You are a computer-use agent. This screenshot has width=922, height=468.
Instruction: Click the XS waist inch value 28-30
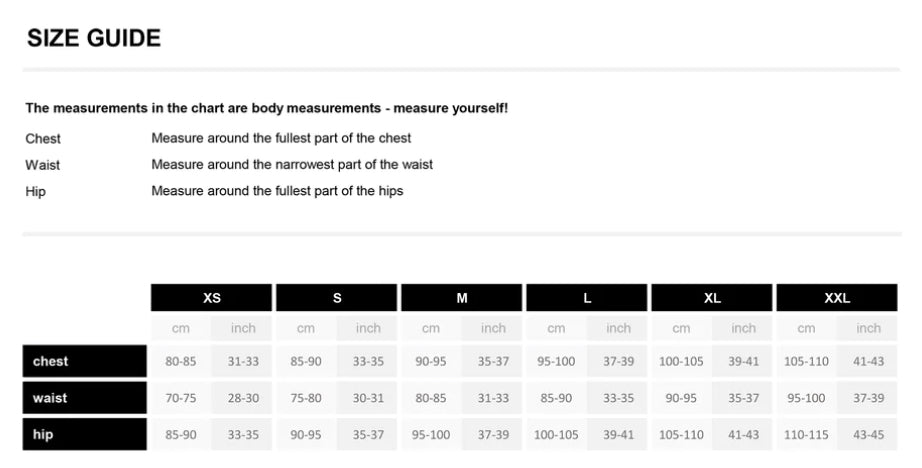point(243,398)
